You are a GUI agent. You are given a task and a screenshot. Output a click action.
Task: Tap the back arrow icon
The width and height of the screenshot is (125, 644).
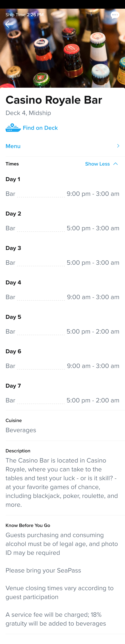(9, 24)
